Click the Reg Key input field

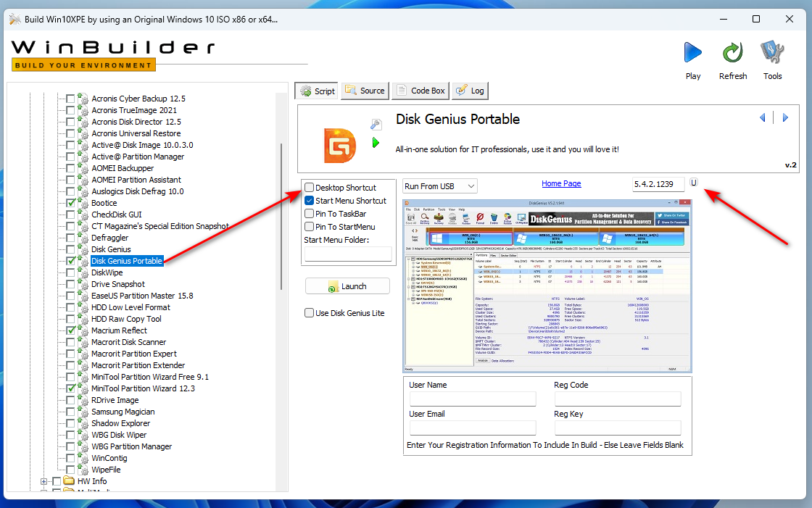click(x=617, y=428)
